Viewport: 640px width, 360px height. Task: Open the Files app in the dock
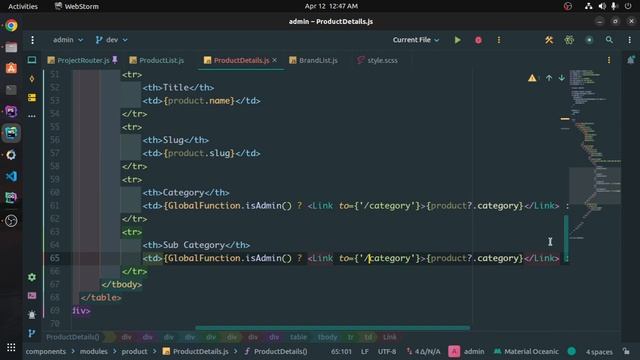(11, 47)
